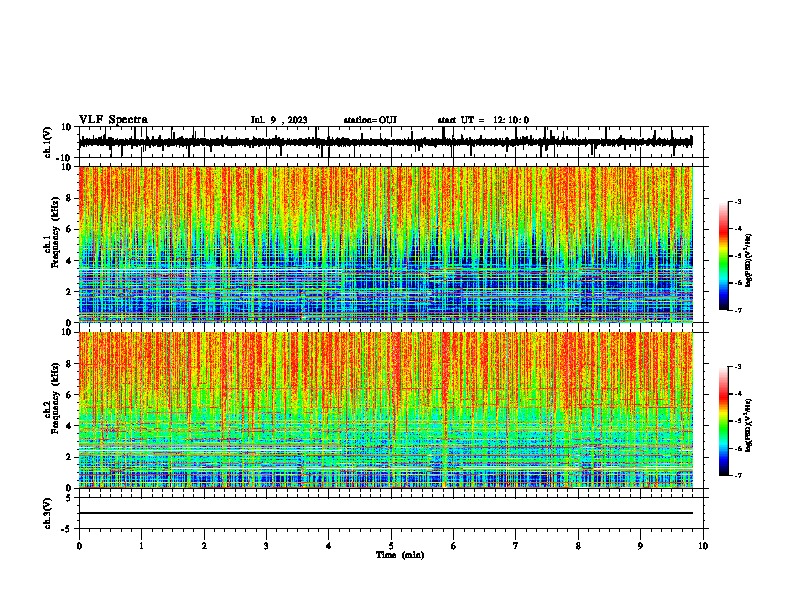Screen dimensions: 792x612
Task: Click the 'start UT = 12:10:0' label
Action: (483, 120)
